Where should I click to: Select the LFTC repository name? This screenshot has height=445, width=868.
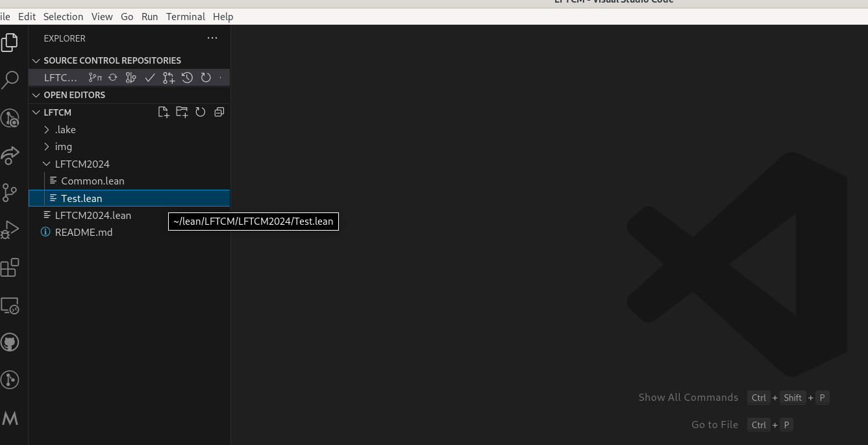coord(60,77)
